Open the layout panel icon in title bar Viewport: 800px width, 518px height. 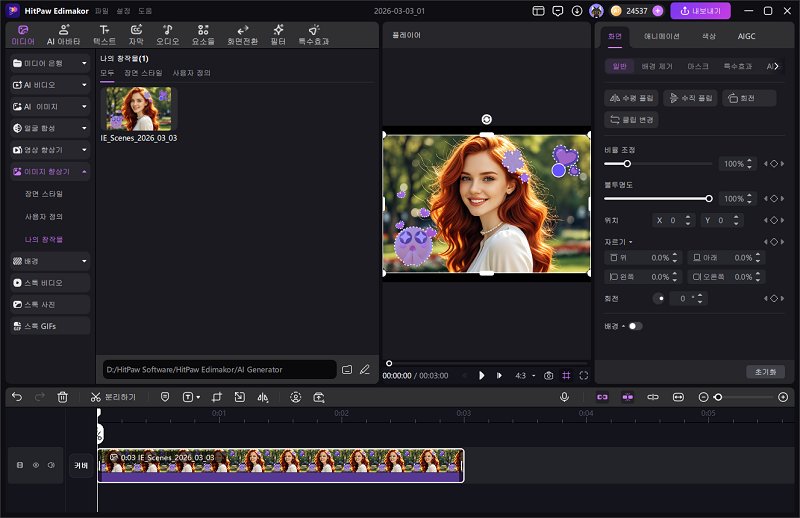click(x=538, y=11)
